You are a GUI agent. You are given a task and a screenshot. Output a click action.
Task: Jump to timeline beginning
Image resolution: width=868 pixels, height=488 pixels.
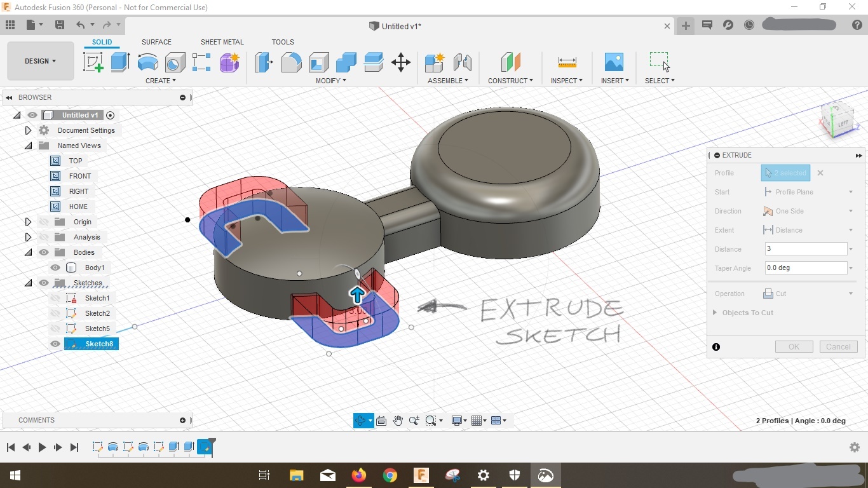tap(11, 447)
